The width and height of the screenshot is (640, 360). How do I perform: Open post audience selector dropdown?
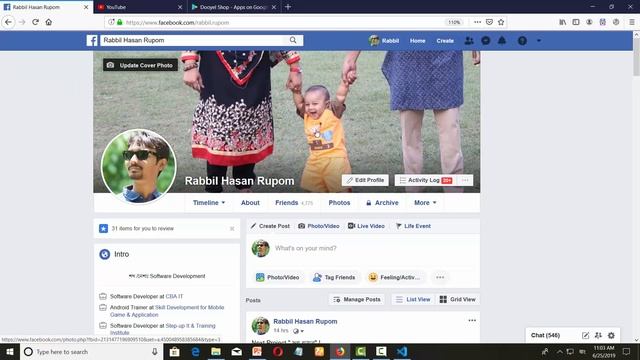(298, 331)
